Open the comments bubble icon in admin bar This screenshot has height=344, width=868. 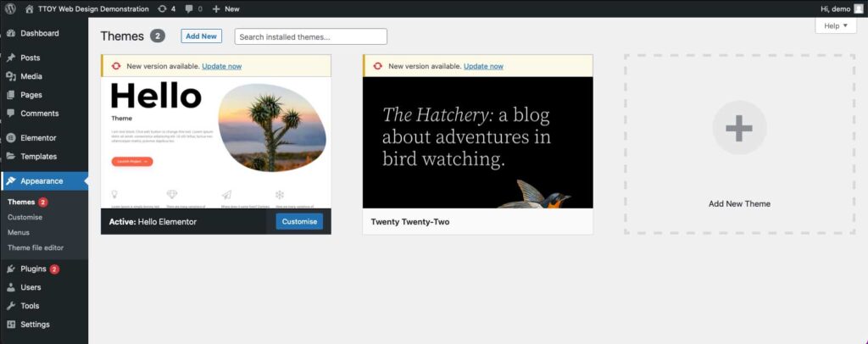click(189, 8)
